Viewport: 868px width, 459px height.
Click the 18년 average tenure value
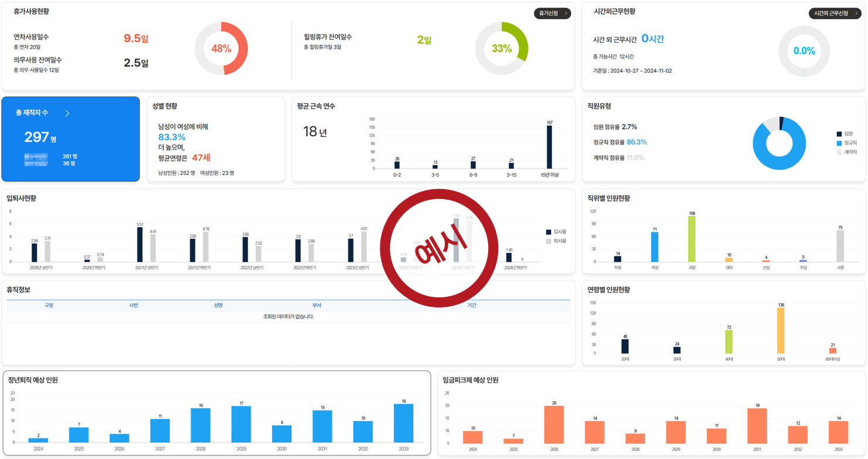(315, 132)
